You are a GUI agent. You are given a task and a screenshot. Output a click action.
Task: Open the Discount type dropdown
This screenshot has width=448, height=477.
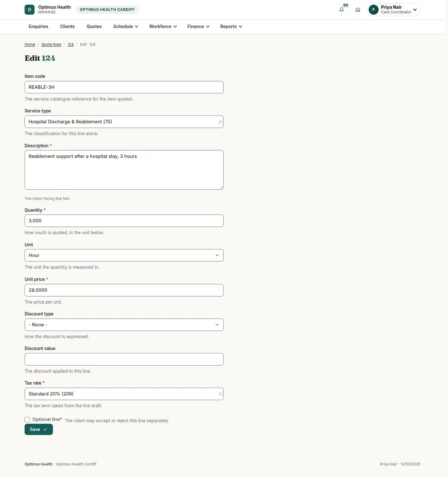coord(124,325)
